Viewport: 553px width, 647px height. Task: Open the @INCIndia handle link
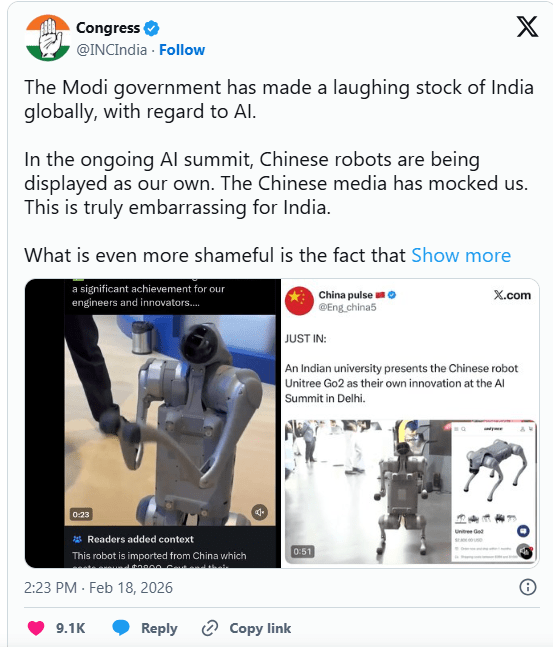pos(112,50)
